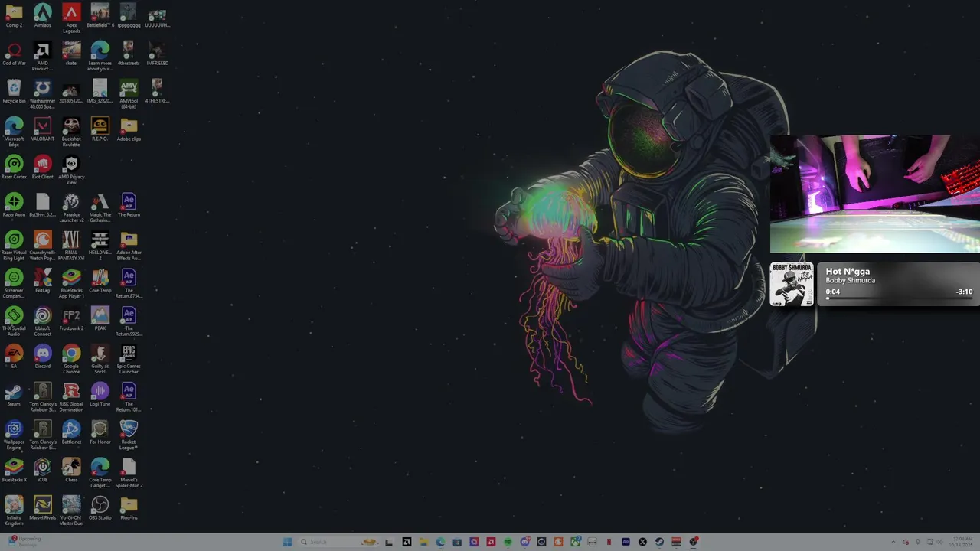Click the webcam preview overlay
The width and height of the screenshot is (980, 551).
(875, 194)
